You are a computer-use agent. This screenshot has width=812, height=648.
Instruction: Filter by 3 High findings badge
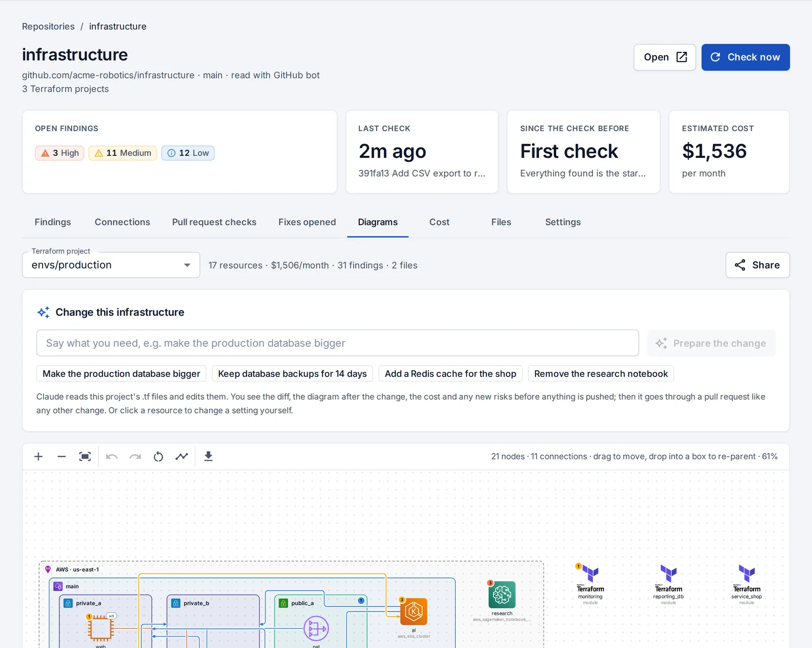click(60, 153)
